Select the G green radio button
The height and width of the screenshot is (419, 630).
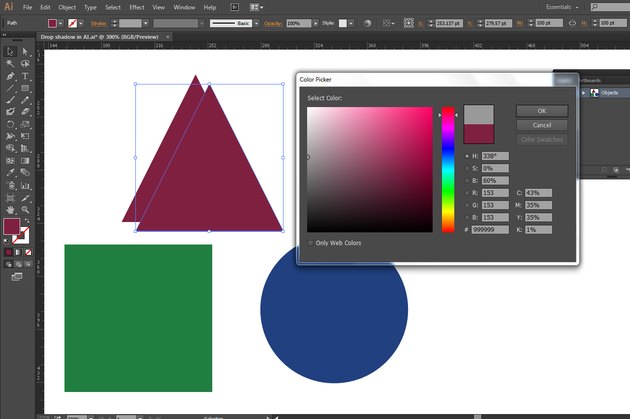tap(467, 205)
